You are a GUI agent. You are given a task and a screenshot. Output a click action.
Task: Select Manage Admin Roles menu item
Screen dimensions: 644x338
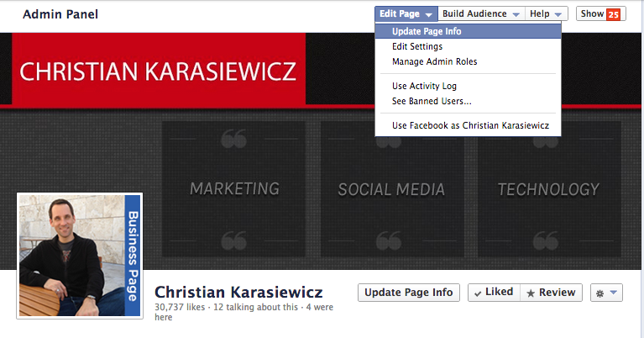[x=468, y=61]
